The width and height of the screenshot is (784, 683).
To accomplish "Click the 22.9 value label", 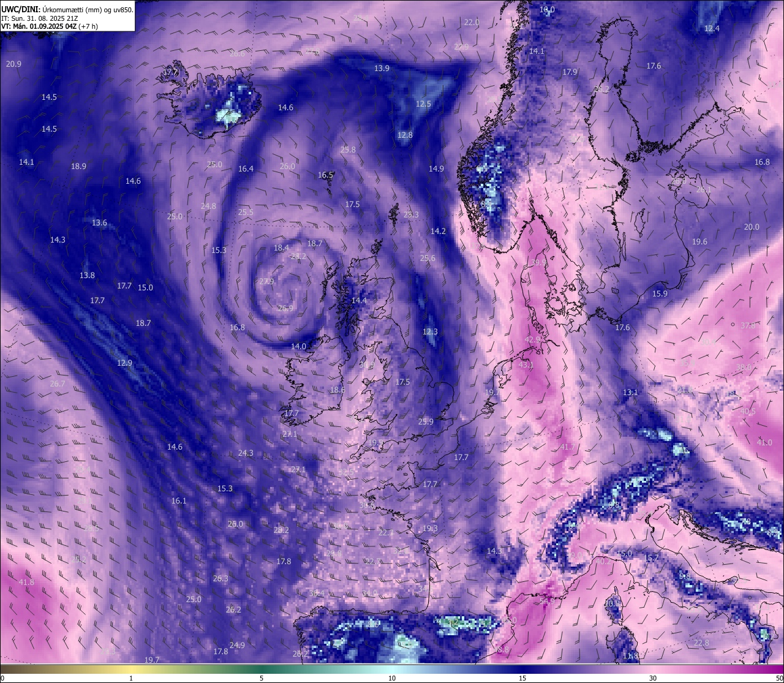I will tap(461, 47).
